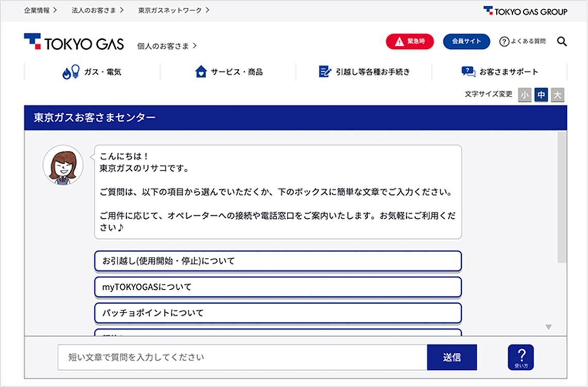The width and height of the screenshot is (588, 387).
Task: Click the house icon for サービス・商品
Action: [x=201, y=72]
